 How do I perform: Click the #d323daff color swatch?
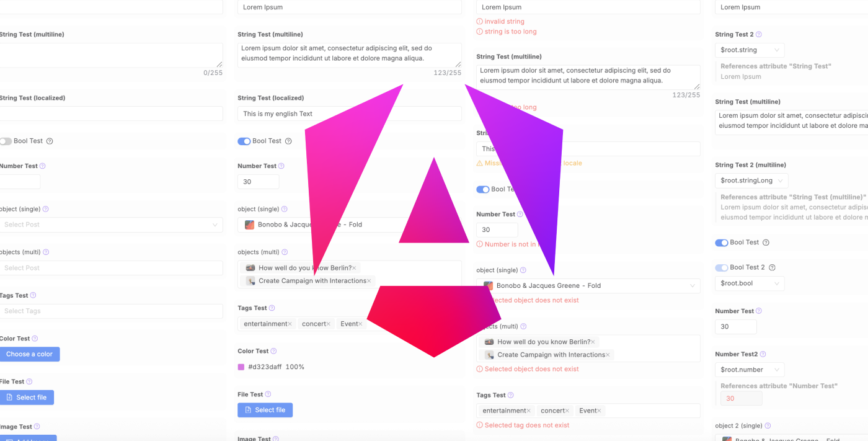[x=241, y=367]
